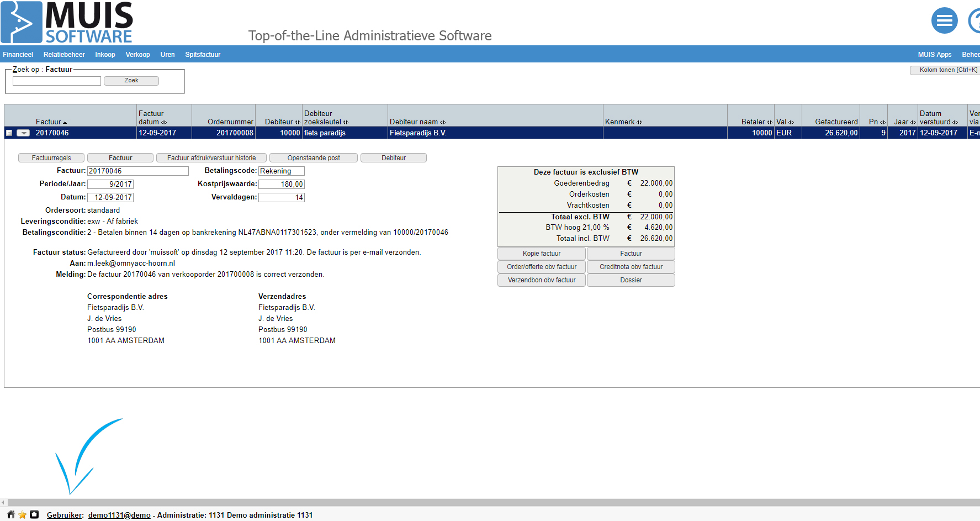Click the camera screenshot icon in status bar
The width and height of the screenshot is (980, 521).
(x=34, y=514)
